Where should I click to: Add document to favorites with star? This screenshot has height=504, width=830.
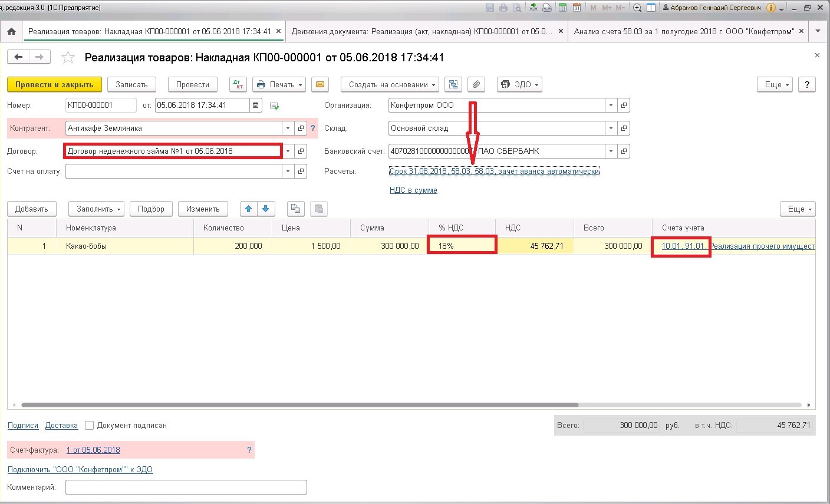point(68,58)
